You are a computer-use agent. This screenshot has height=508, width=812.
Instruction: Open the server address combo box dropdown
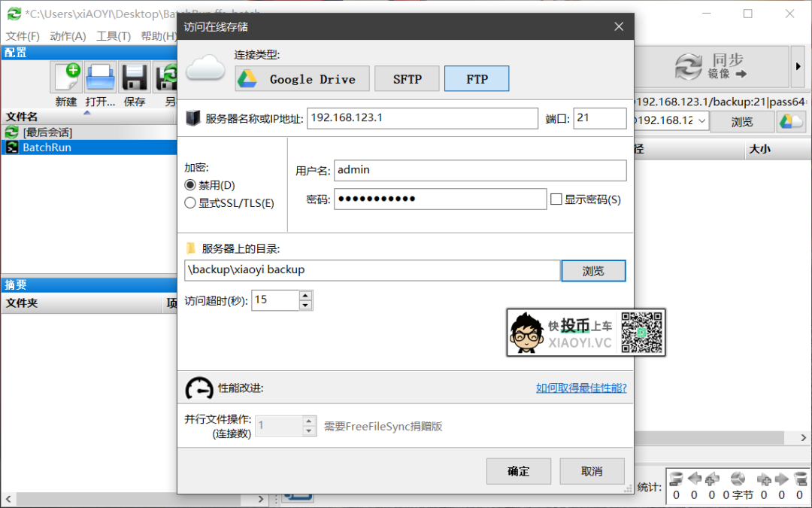tap(701, 120)
